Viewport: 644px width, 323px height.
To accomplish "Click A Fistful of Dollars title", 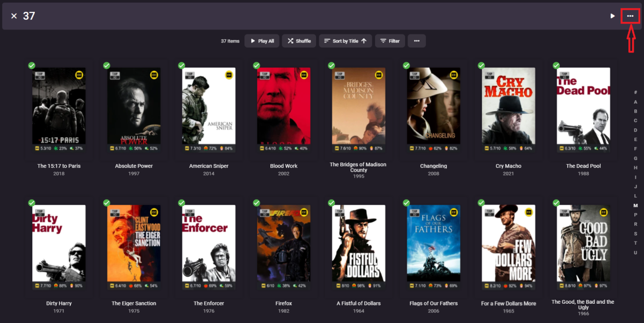I will tap(358, 304).
